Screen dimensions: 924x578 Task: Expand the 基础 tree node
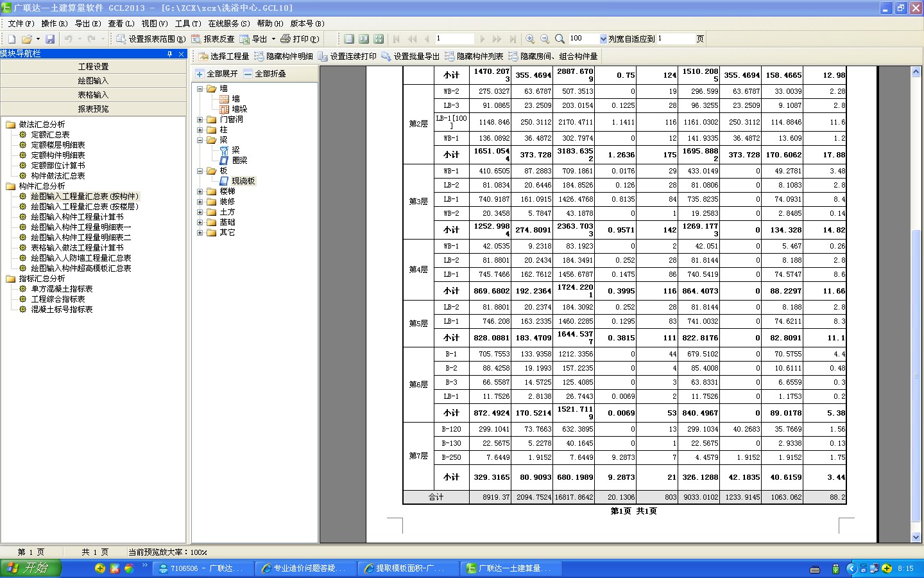200,222
